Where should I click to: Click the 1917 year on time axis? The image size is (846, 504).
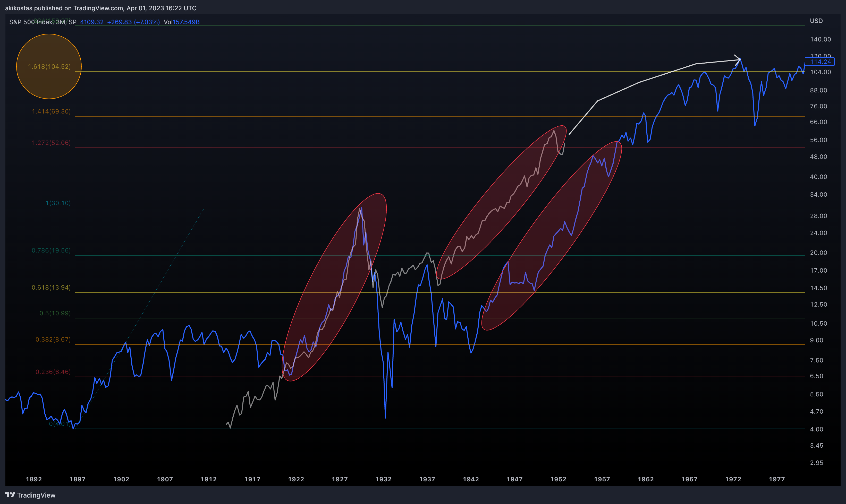tap(252, 479)
